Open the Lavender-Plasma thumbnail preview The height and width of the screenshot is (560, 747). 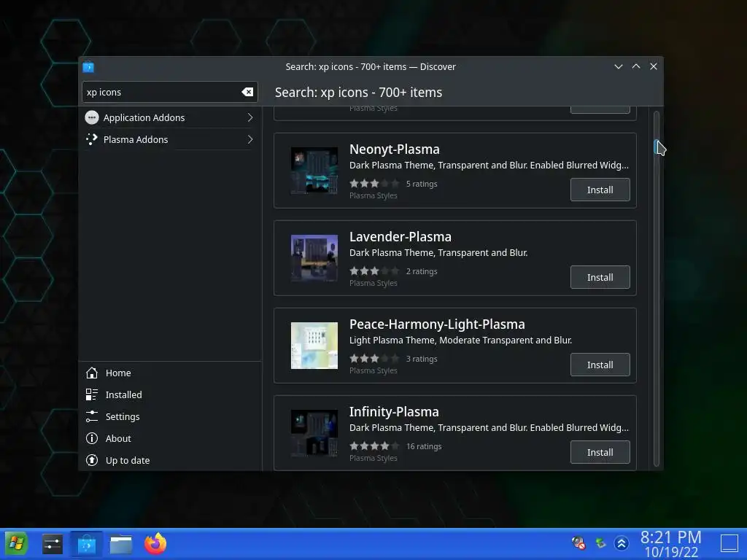[x=314, y=258]
